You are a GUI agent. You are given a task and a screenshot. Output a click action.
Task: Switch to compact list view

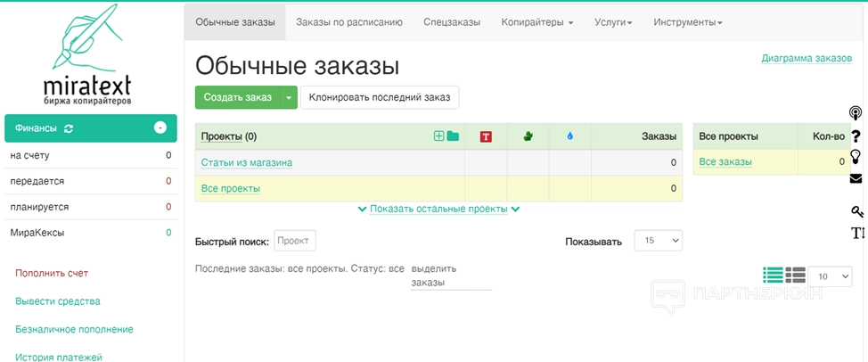click(x=773, y=276)
